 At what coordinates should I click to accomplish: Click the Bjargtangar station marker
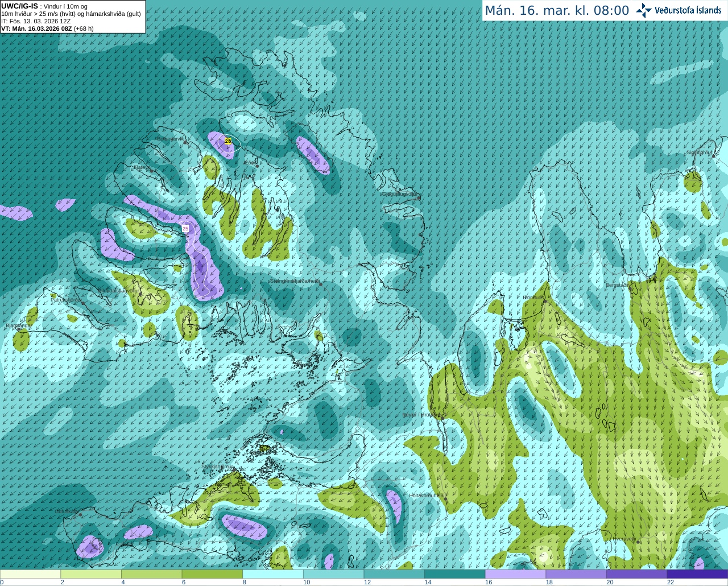(x=19, y=329)
